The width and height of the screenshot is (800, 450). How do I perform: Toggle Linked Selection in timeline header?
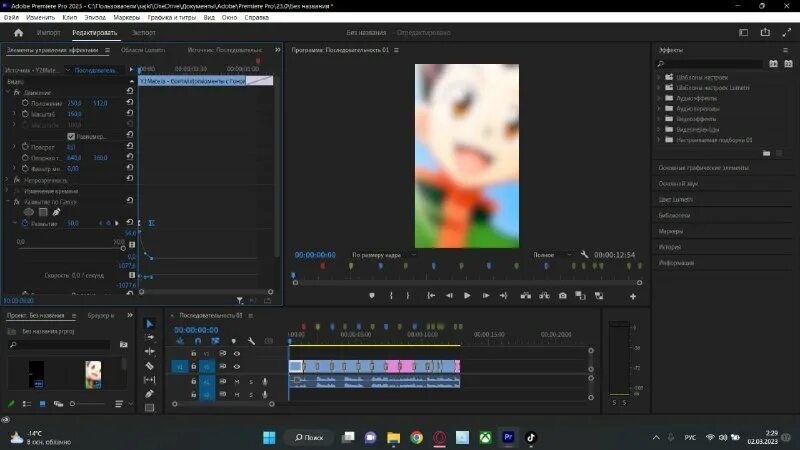click(x=215, y=341)
